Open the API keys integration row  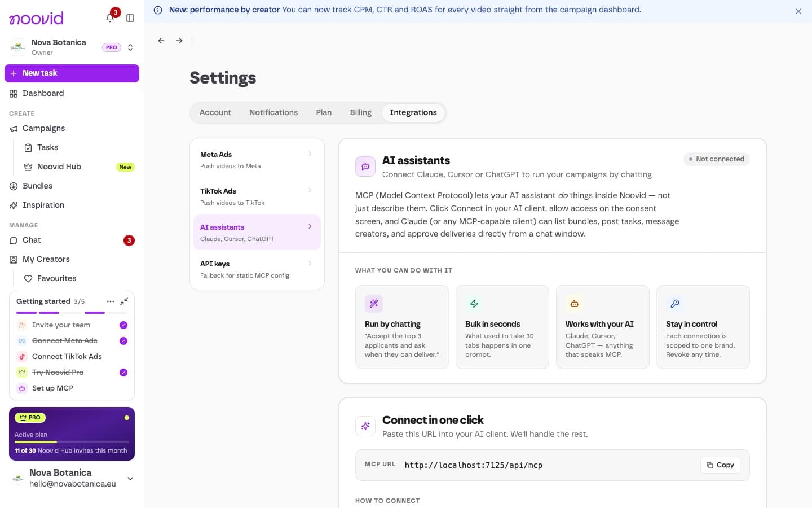coord(257,269)
